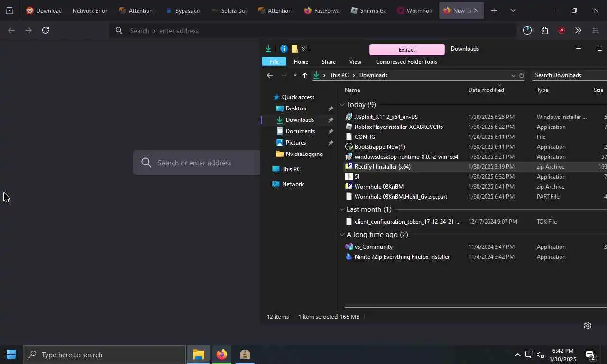Collapse the A long time ago group
607x364 pixels.
click(342, 235)
